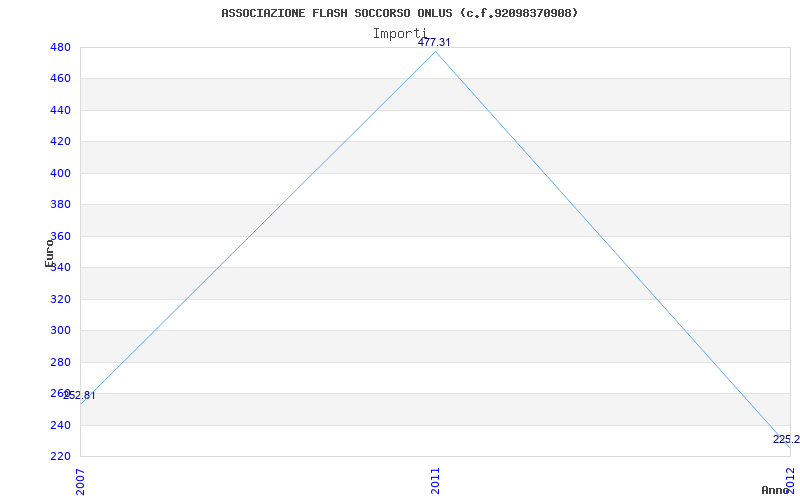
Task: Select the 252.81 data point label
Action: click(x=79, y=395)
